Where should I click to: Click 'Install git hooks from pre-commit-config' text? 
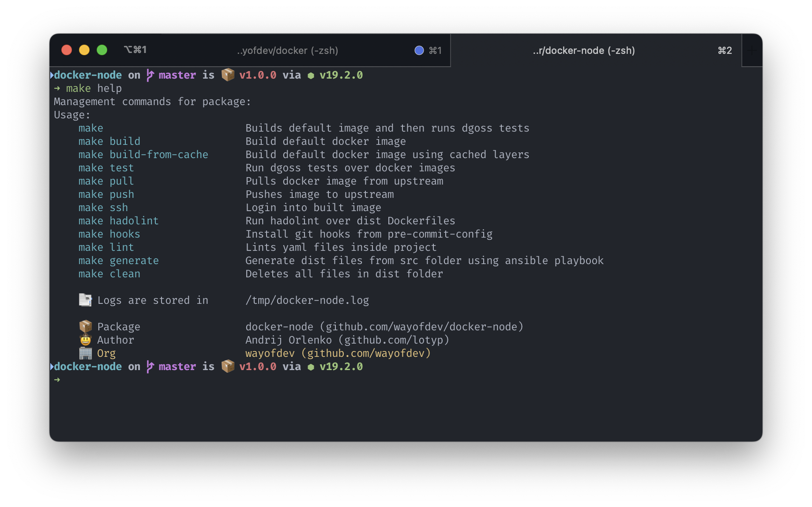pyautogui.click(x=369, y=234)
